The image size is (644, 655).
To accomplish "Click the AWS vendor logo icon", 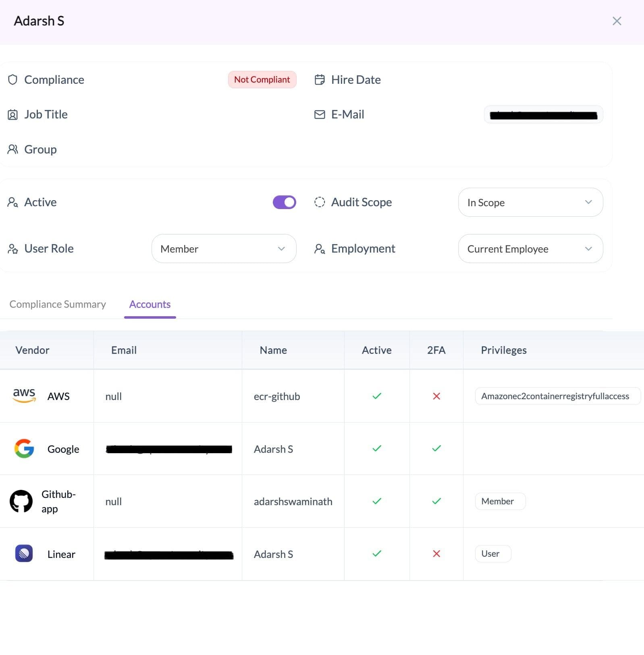I will [x=24, y=396].
